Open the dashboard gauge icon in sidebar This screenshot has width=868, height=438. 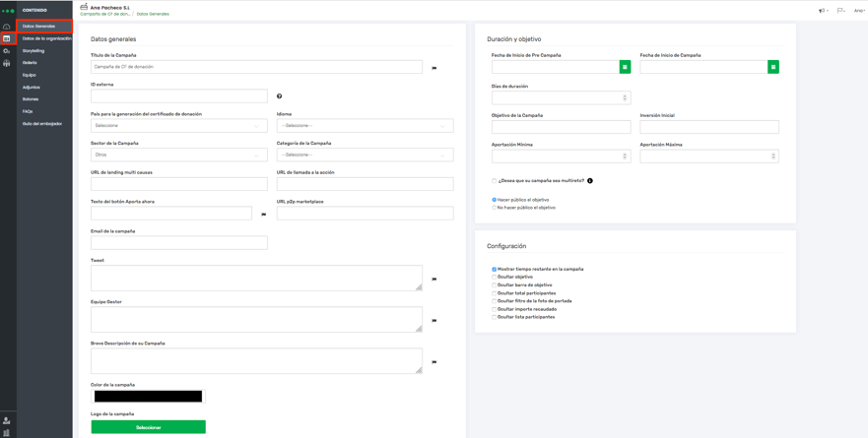coord(7,27)
